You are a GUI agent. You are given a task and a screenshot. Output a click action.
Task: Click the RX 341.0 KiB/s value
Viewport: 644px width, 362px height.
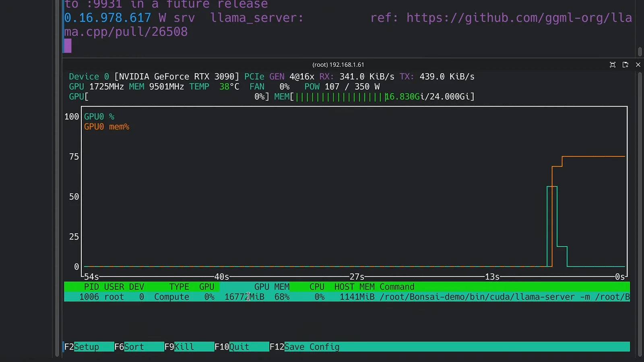point(357,76)
